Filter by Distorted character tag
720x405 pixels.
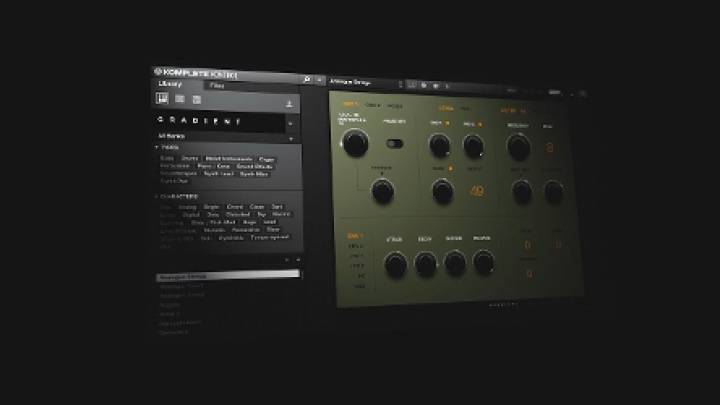[x=238, y=214]
